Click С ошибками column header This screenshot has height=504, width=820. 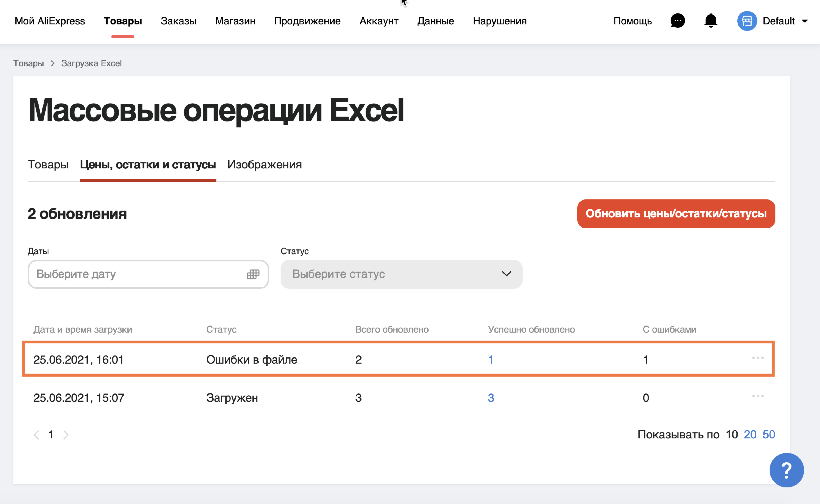click(x=669, y=329)
